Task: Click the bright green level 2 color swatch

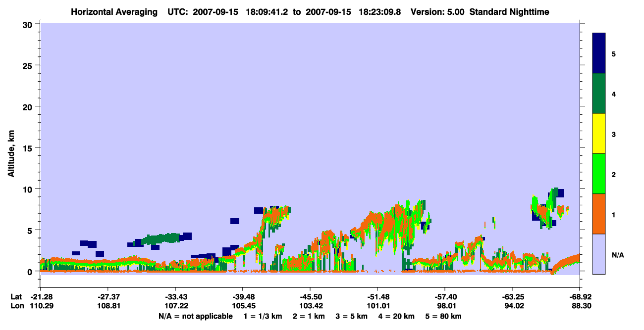Action: [x=599, y=174]
